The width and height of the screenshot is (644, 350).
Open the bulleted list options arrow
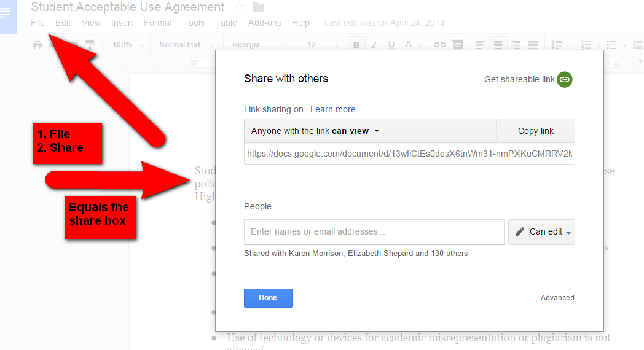click(624, 45)
